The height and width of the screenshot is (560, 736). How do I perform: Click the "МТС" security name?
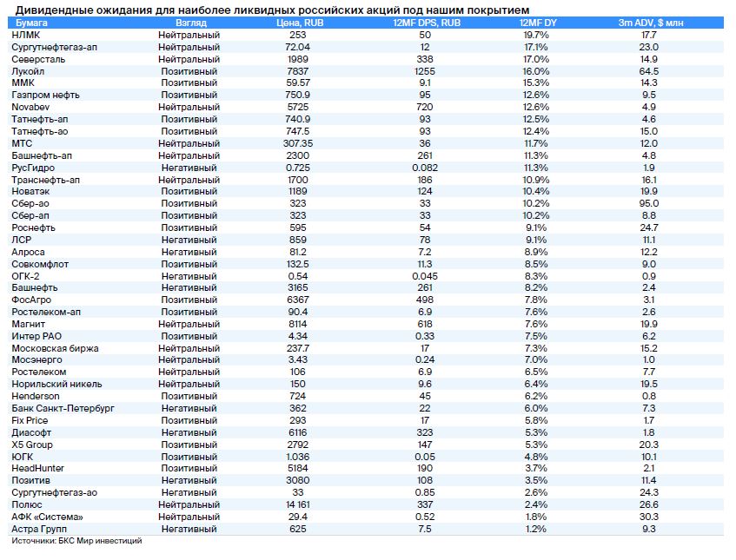pyautogui.click(x=22, y=144)
